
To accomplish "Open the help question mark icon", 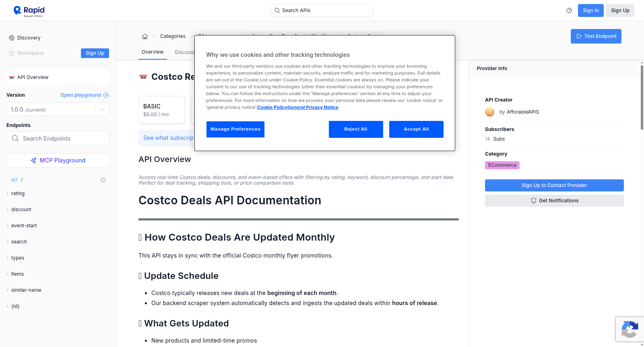I will (x=569, y=10).
